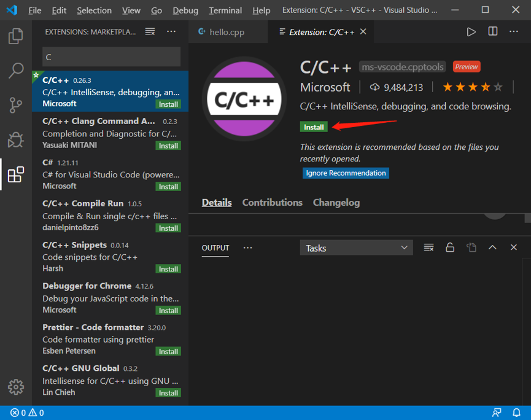Install C/C++ Compile Run extension
The image size is (531, 420).
[x=168, y=228]
